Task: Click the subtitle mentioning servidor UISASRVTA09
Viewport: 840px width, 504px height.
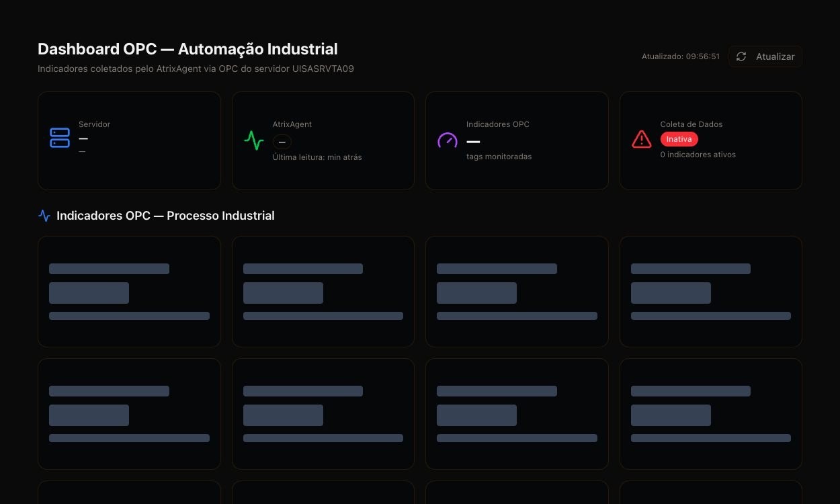Action: pyautogui.click(x=196, y=69)
